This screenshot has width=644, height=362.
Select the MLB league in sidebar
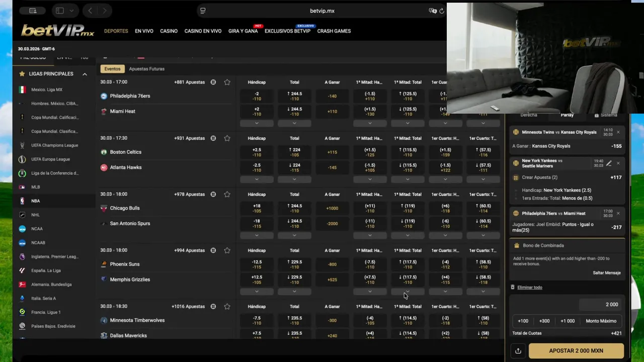coord(35,187)
